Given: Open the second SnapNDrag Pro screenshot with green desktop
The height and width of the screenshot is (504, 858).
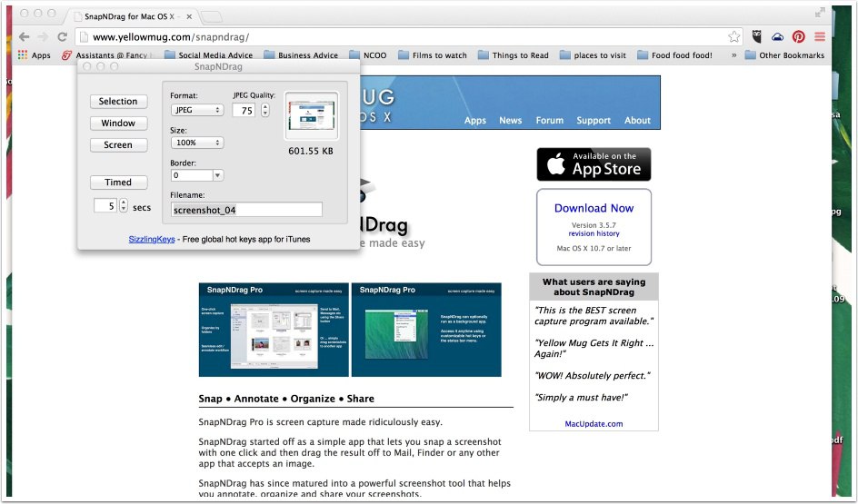Looking at the screenshot, I should click(x=426, y=330).
